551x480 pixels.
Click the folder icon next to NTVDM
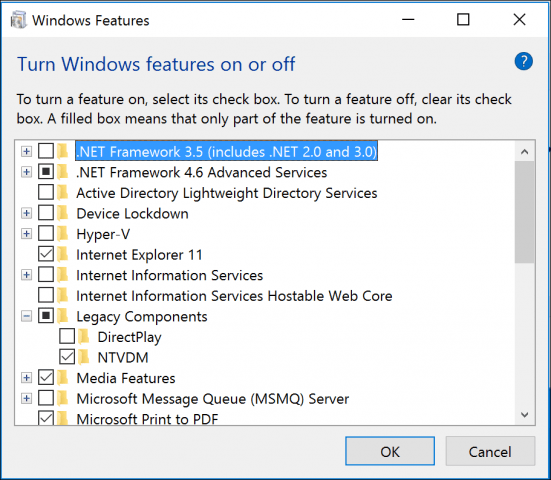pyautogui.click(x=84, y=357)
